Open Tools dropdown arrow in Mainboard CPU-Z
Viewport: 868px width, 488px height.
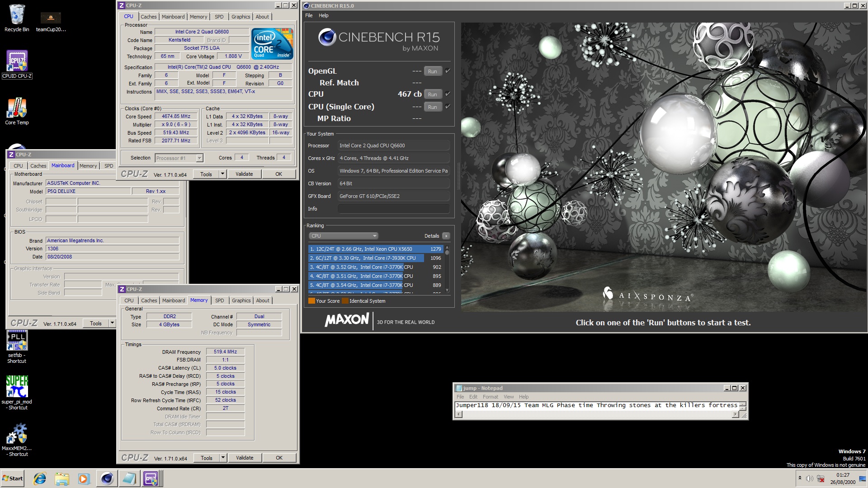(x=112, y=323)
